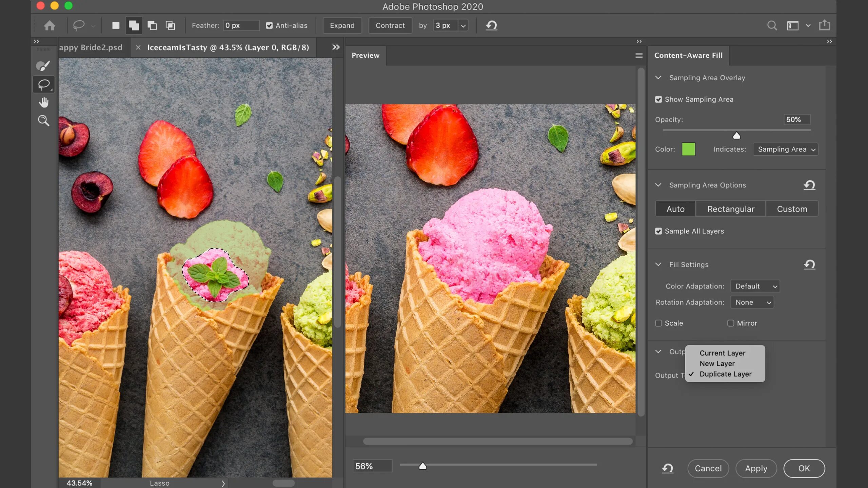868x488 pixels.
Task: Select the Zoom tool in sidebar
Action: click(43, 121)
